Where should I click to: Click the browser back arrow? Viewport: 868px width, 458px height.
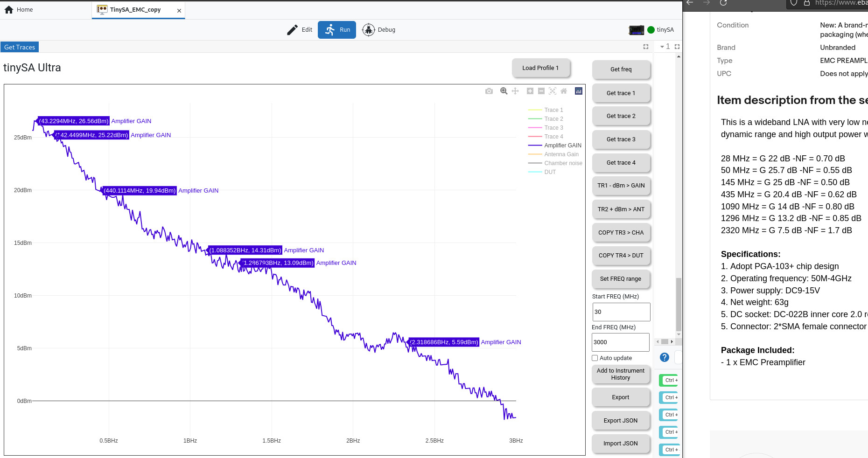[x=690, y=3]
